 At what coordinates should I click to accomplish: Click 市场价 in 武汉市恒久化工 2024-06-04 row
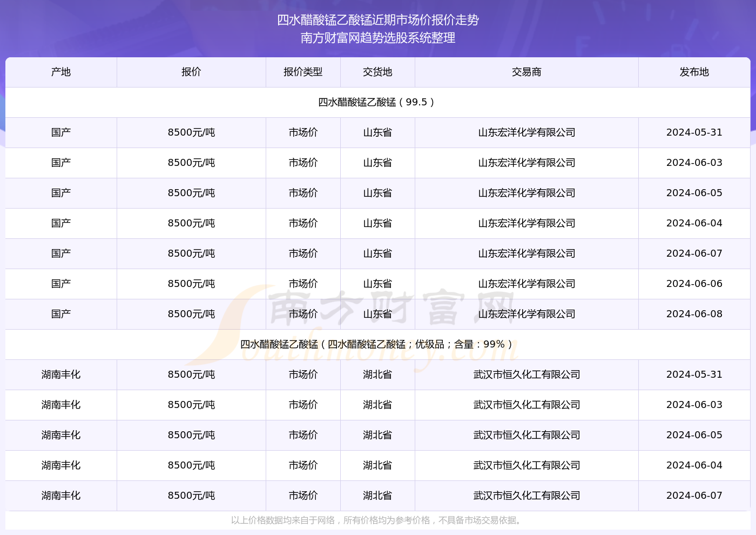click(x=303, y=465)
